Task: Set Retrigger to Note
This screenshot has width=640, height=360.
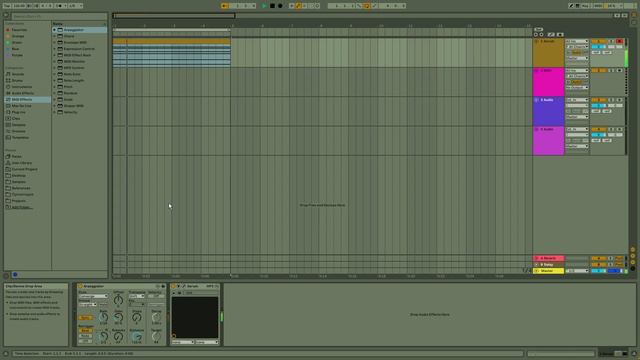Action: [x=85, y=336]
